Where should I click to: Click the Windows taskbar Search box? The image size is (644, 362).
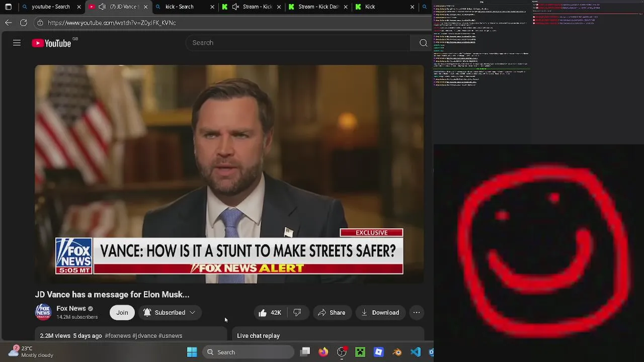(x=249, y=352)
